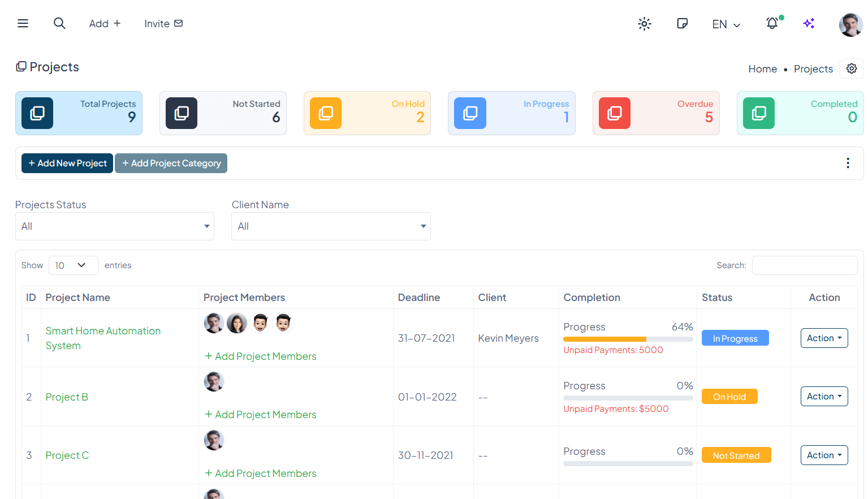Open the hamburger sidebar menu
Image resolution: width=868 pixels, height=499 pixels.
coord(23,23)
